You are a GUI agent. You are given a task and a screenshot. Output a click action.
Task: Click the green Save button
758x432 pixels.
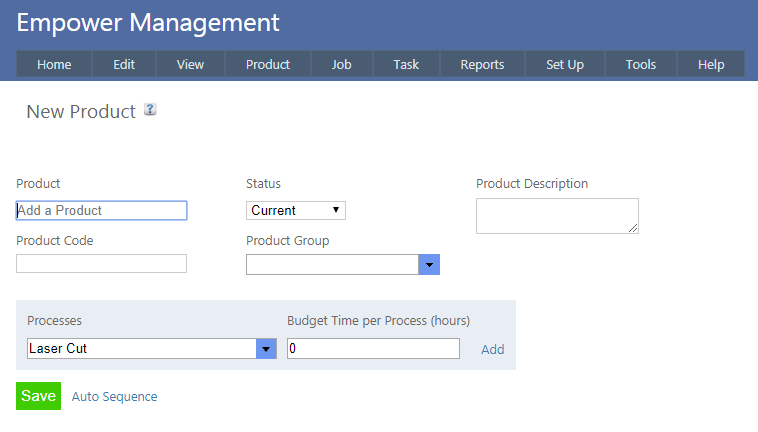38,396
